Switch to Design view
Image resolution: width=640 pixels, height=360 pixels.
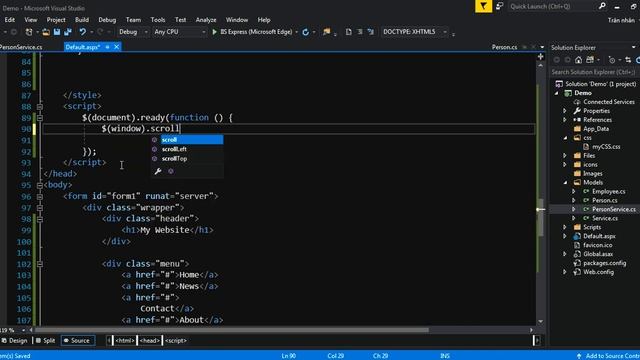pos(15,340)
